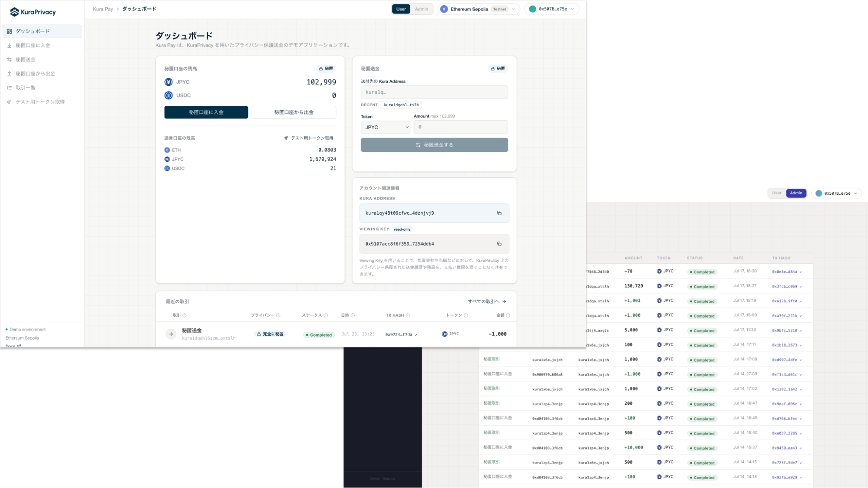Image resolution: width=868 pixels, height=488 pixels.
Task: Click the ETH icon in 通常口座の残高
Action: (167, 150)
